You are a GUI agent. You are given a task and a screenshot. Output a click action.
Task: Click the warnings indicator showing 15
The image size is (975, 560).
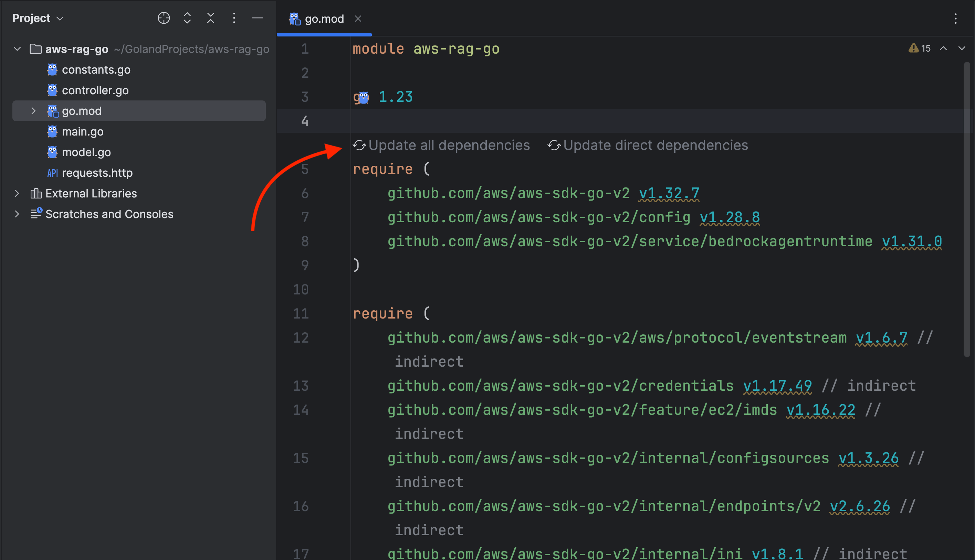[x=920, y=49]
